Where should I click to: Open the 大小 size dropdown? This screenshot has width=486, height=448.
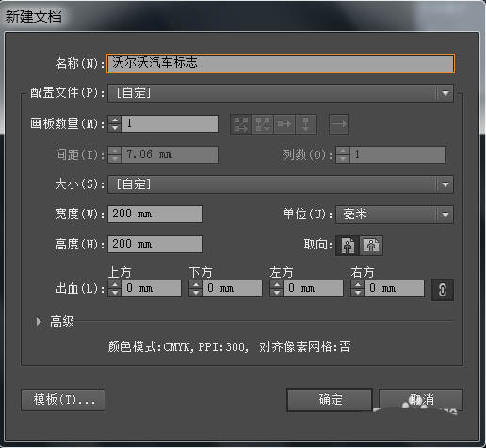[x=281, y=184]
